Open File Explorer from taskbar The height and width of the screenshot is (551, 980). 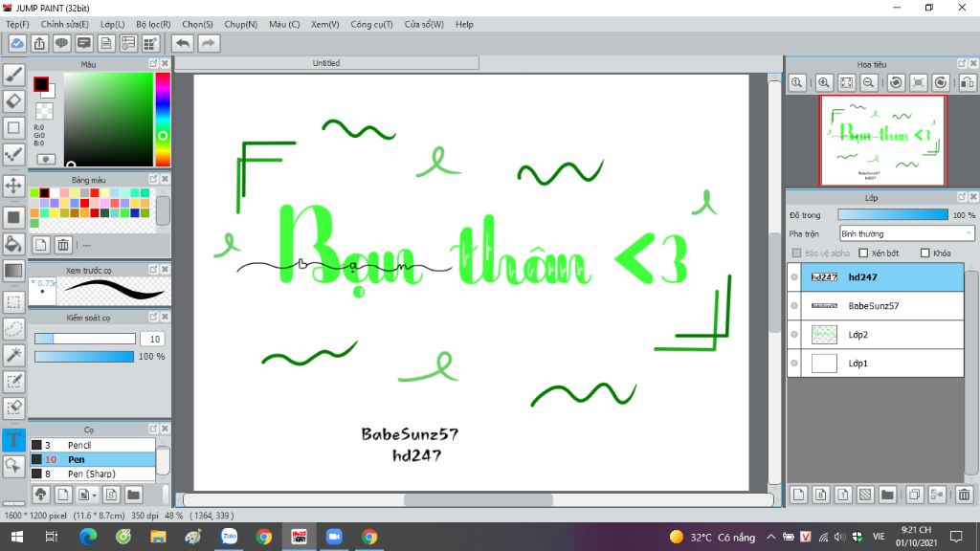(158, 537)
